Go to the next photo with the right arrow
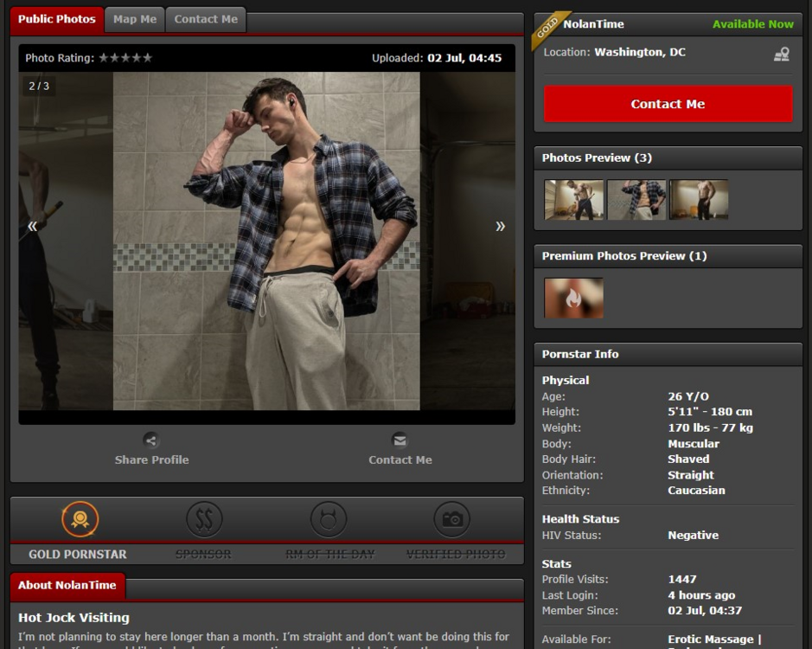Image resolution: width=812 pixels, height=649 pixels. click(500, 227)
